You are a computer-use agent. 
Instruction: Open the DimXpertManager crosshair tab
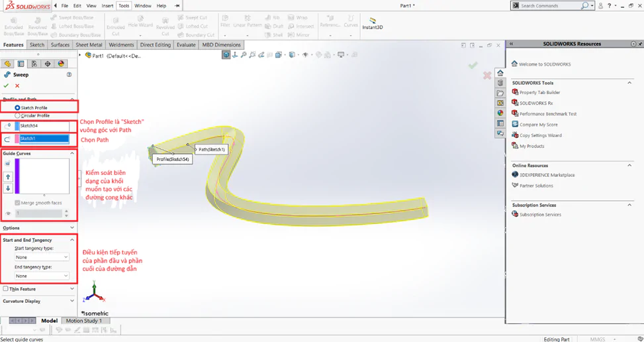pos(48,64)
